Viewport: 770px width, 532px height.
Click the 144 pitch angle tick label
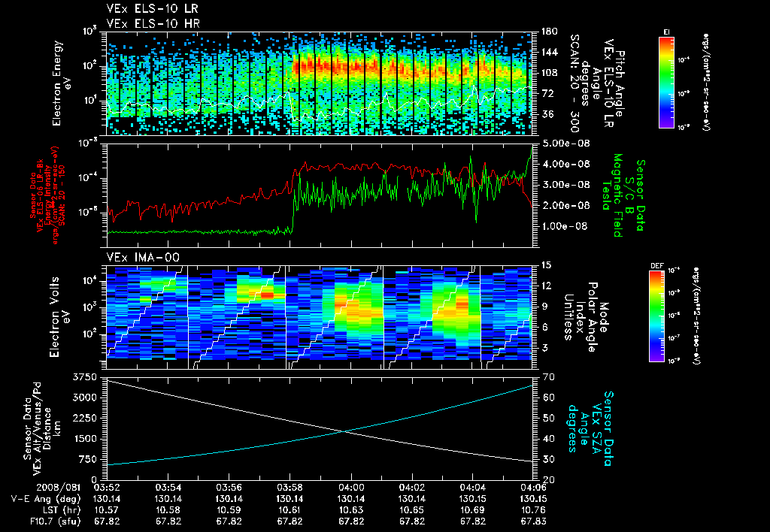tap(550, 52)
